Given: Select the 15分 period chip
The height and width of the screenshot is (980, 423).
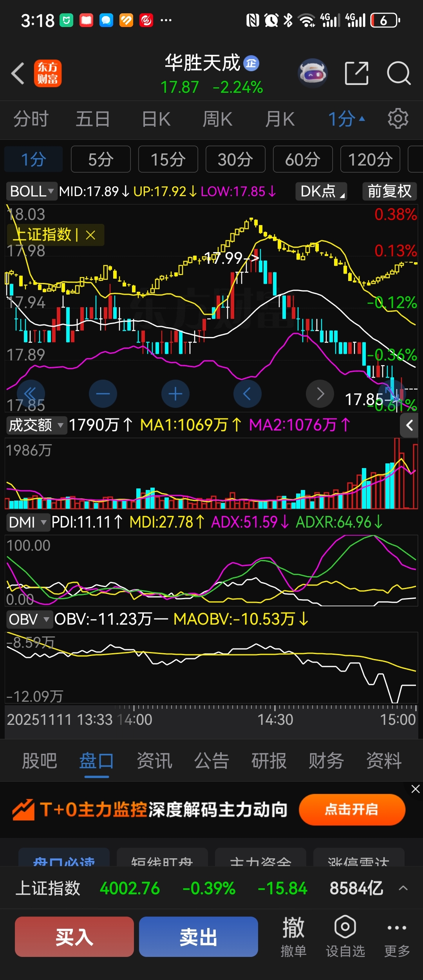Looking at the screenshot, I should pyautogui.click(x=168, y=159).
